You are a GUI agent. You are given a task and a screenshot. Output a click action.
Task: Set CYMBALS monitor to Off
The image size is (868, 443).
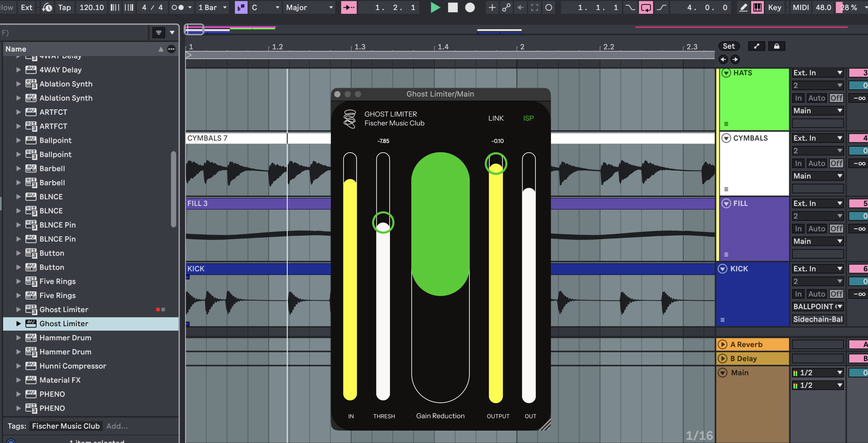(x=836, y=163)
